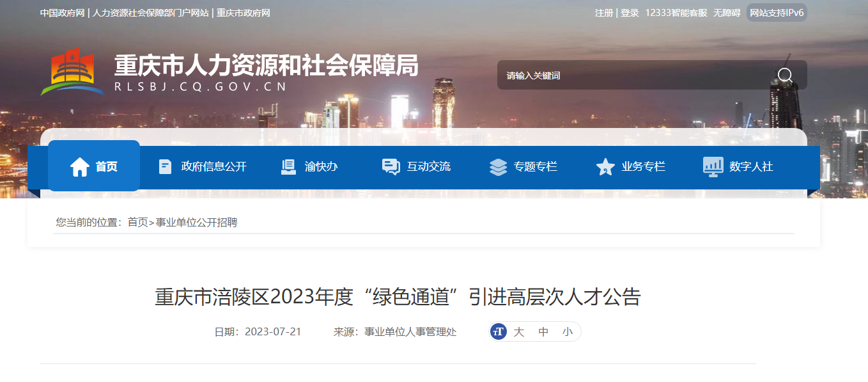Click the site logo emblem

click(x=72, y=72)
